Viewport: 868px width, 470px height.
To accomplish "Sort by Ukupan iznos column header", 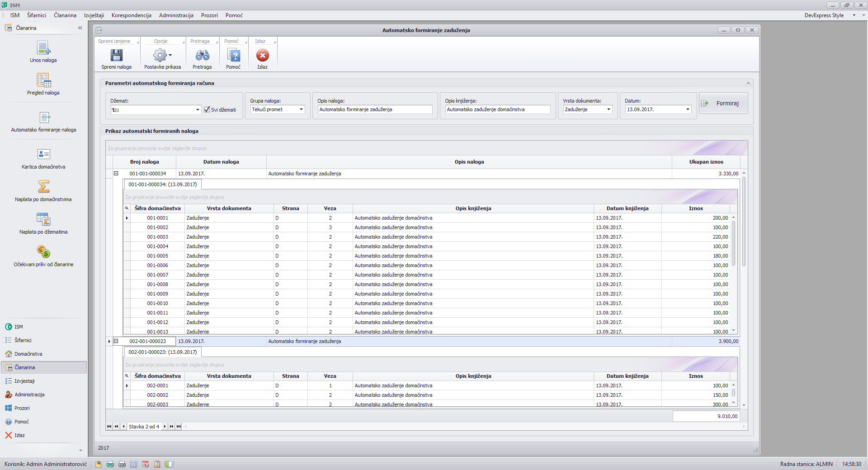I will [706, 162].
